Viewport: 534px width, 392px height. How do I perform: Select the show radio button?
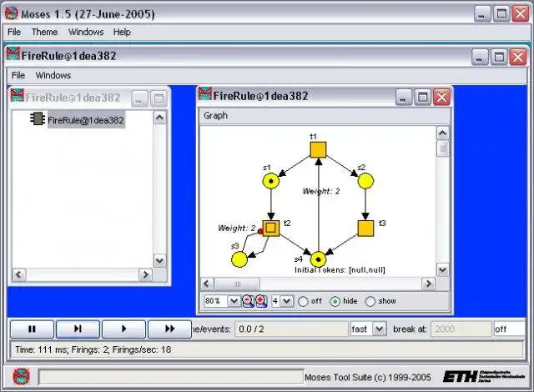pos(370,301)
